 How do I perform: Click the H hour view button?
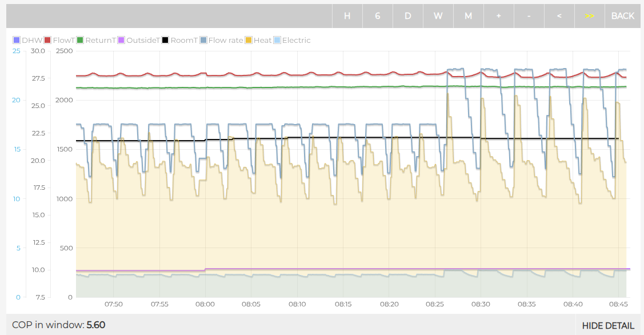[x=347, y=16]
